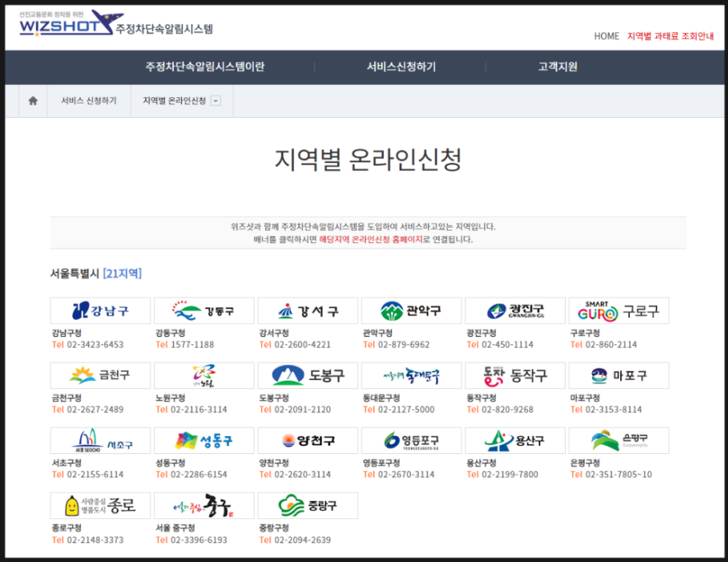This screenshot has height=562, width=728.
Task: Click the 서울 중구청 name text
Action: 175,528
